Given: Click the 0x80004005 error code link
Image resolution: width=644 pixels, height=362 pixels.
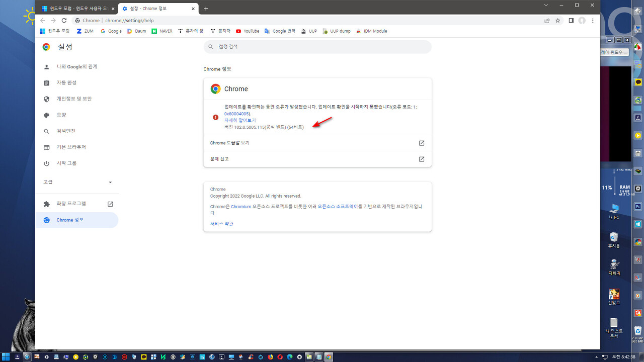Looking at the screenshot, I should tap(236, 114).
